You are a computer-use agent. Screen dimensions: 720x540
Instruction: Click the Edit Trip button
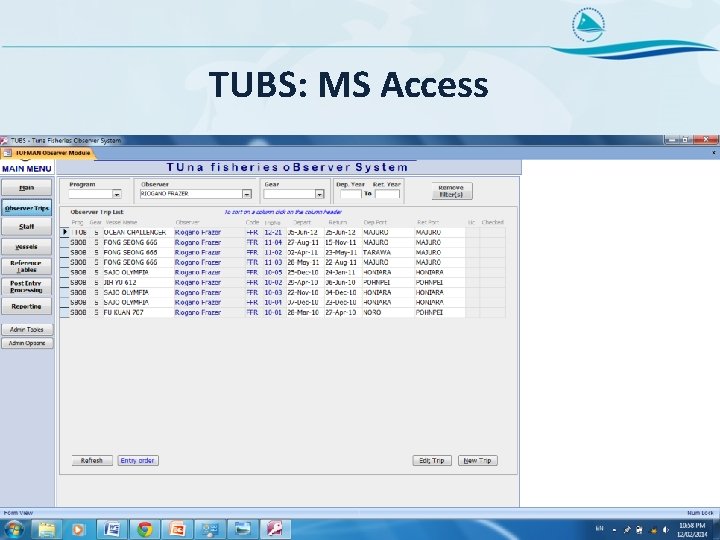pyautogui.click(x=432, y=461)
